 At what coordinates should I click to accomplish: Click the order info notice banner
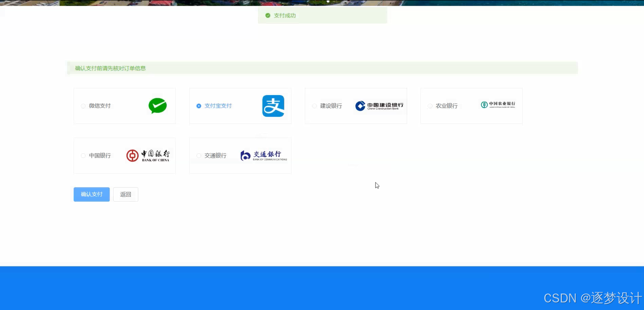coord(322,68)
